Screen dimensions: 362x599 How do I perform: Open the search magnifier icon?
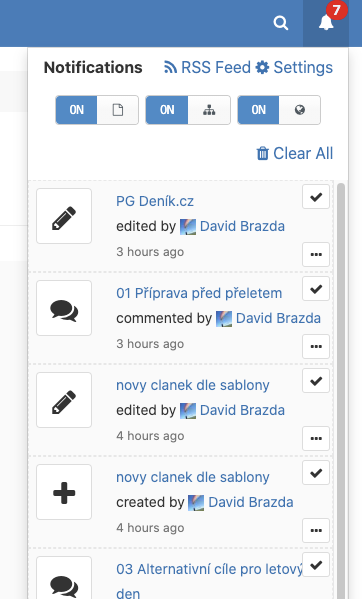click(281, 23)
